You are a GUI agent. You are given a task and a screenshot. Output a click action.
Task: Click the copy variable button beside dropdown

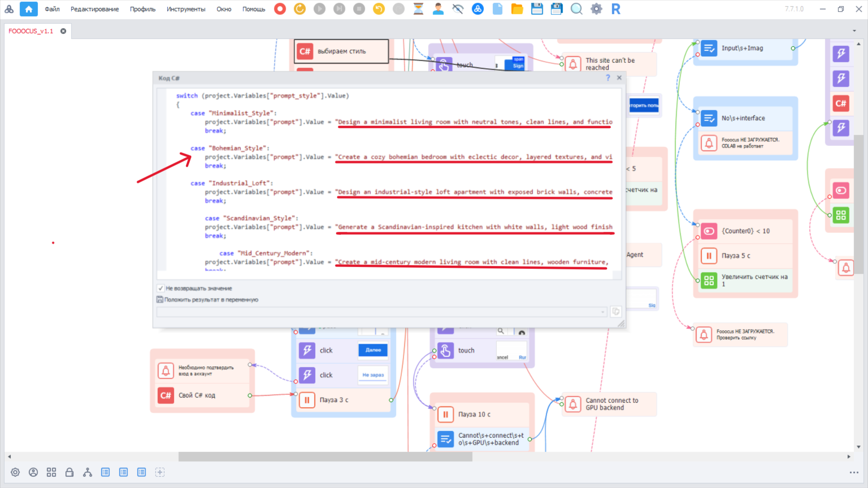[616, 311]
